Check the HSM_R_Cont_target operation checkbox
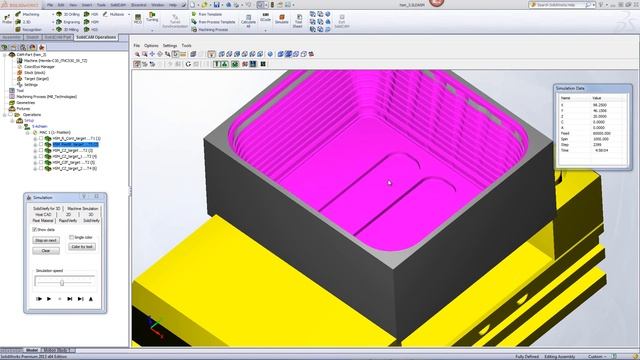Screen dimensions: 640x360 (41, 138)
